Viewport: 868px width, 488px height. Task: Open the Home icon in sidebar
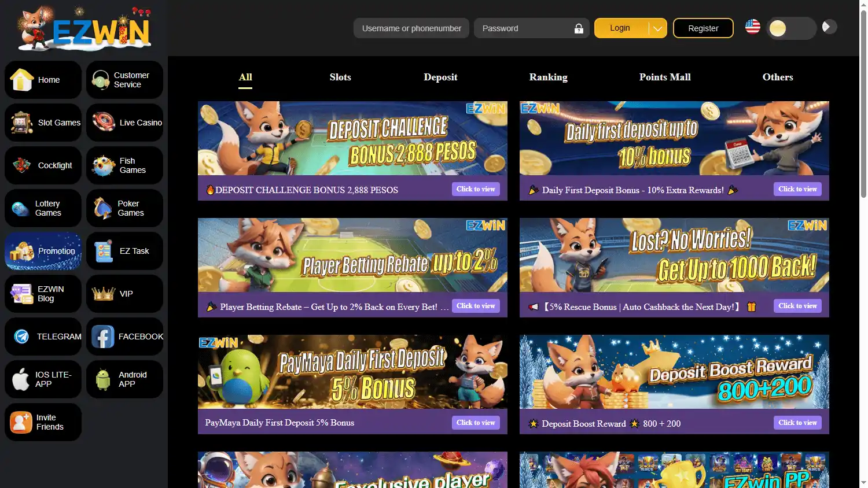[22, 80]
